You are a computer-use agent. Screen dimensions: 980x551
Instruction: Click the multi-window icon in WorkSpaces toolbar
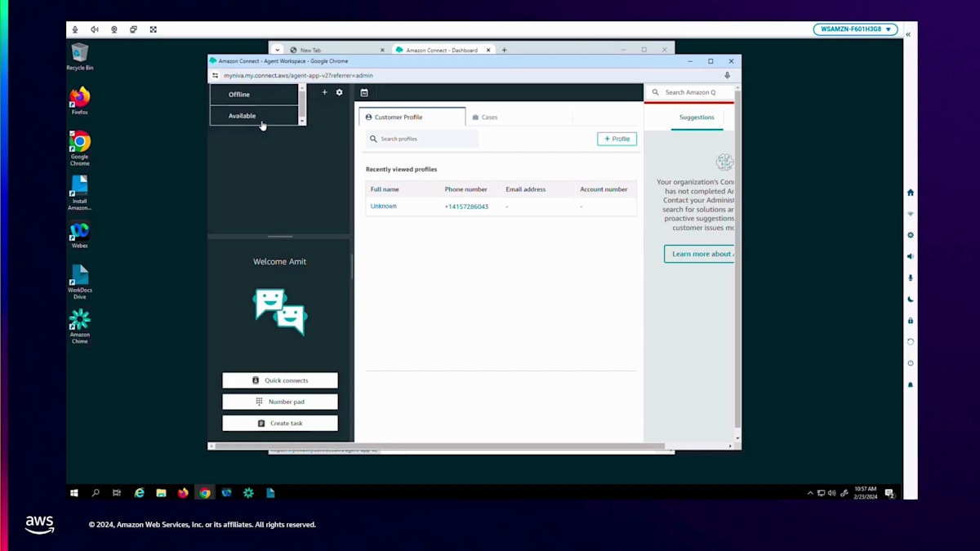[133, 29]
